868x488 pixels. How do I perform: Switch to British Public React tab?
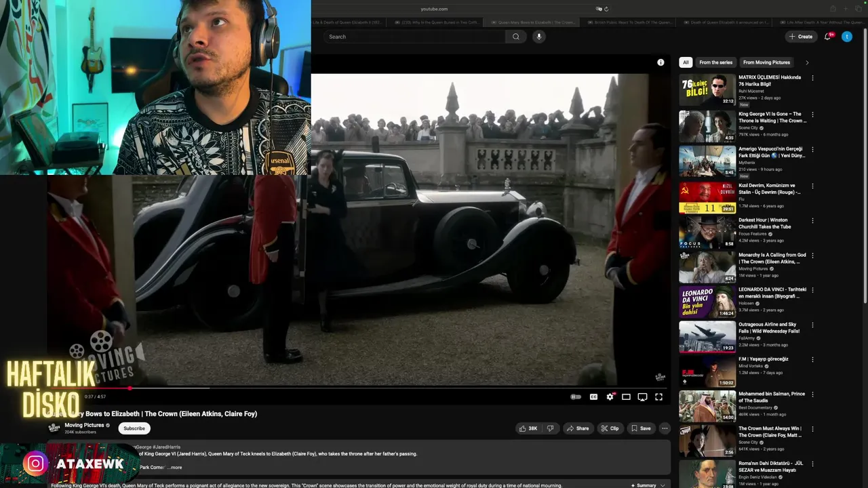(x=631, y=22)
